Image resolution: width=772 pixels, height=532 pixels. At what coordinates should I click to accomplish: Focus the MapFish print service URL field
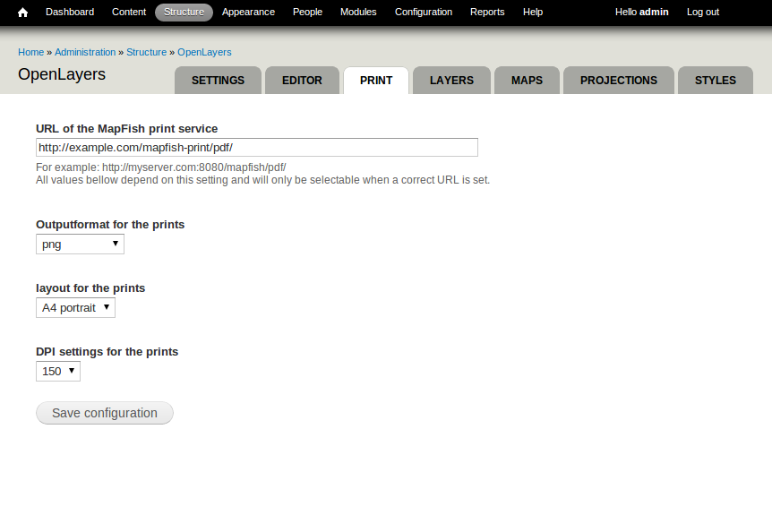pos(257,147)
